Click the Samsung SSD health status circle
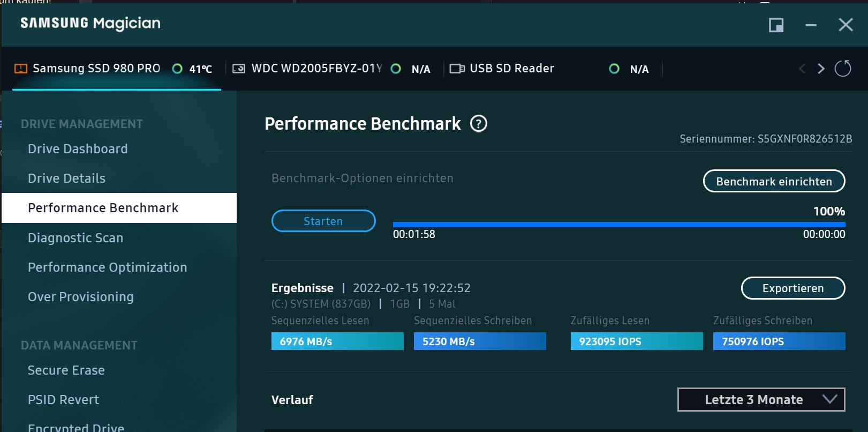This screenshot has width=868, height=432. click(177, 69)
